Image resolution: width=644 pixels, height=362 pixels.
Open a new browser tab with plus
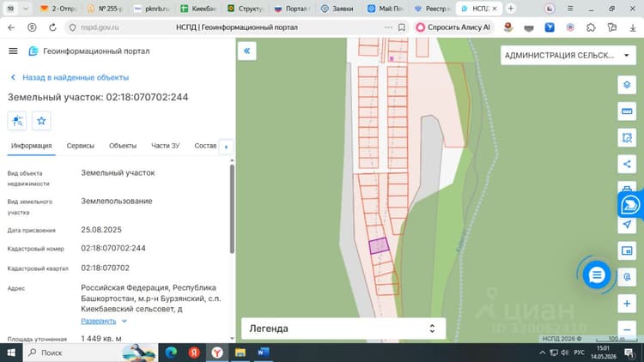pos(511,9)
